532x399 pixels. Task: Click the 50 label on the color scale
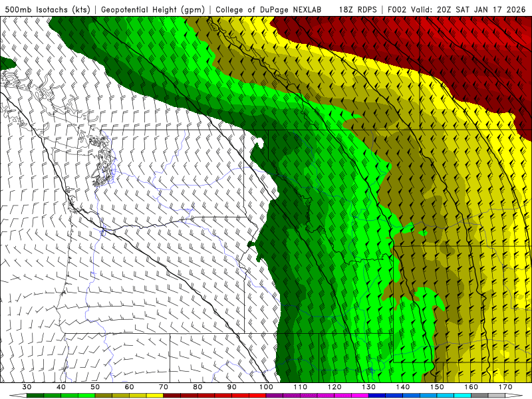(x=95, y=387)
